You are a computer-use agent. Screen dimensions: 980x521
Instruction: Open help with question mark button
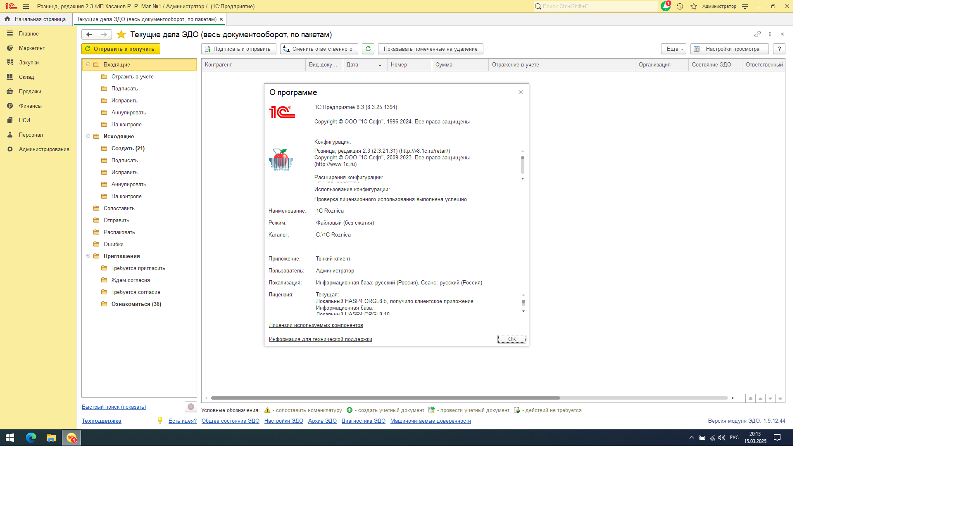(779, 49)
